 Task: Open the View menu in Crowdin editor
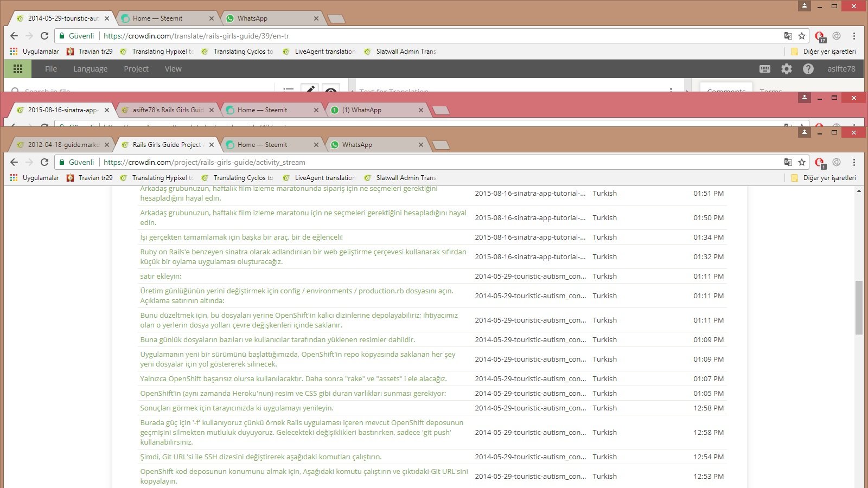coord(173,69)
